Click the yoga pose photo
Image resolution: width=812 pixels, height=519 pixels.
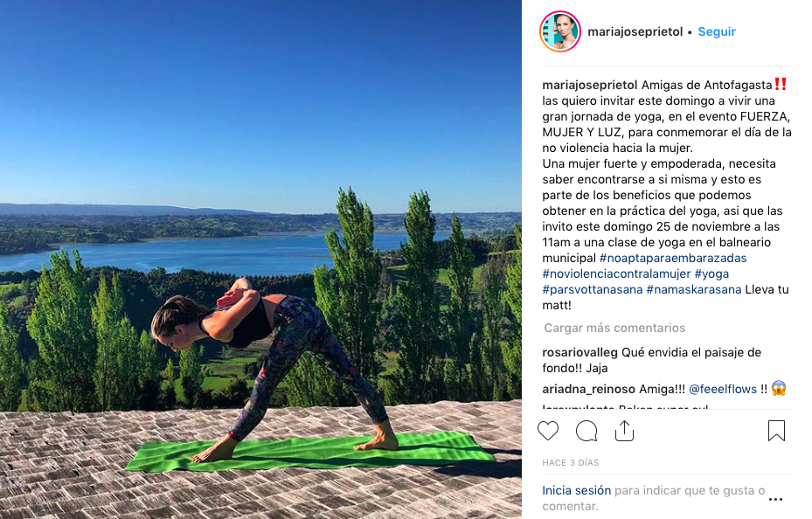coord(260,259)
